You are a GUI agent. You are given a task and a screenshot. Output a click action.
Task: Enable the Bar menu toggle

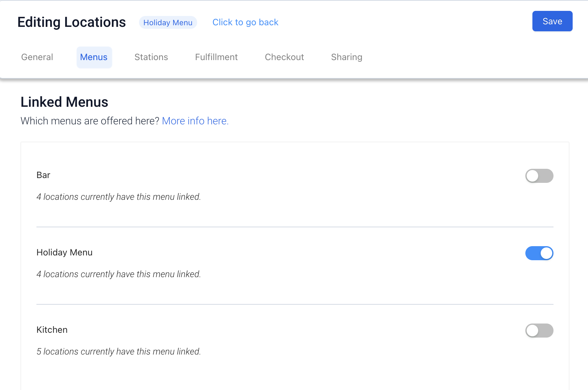(539, 176)
